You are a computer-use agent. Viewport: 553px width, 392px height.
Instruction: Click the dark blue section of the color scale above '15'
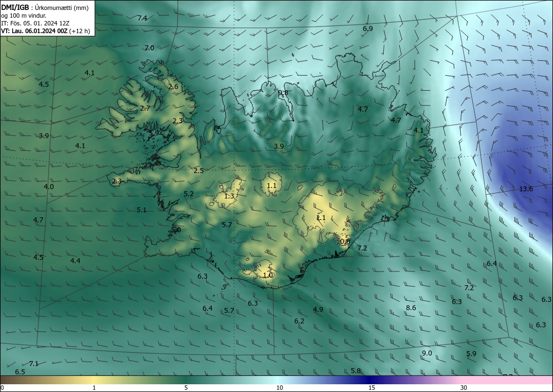coord(372,380)
